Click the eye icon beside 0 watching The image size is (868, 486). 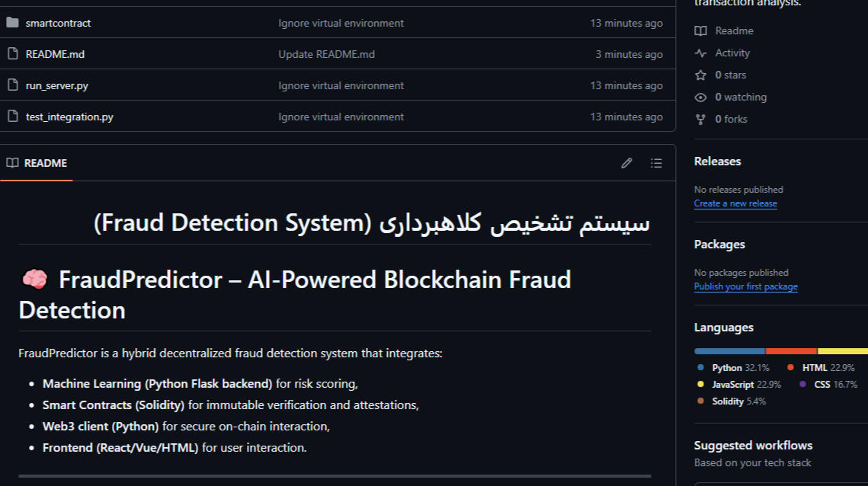701,97
